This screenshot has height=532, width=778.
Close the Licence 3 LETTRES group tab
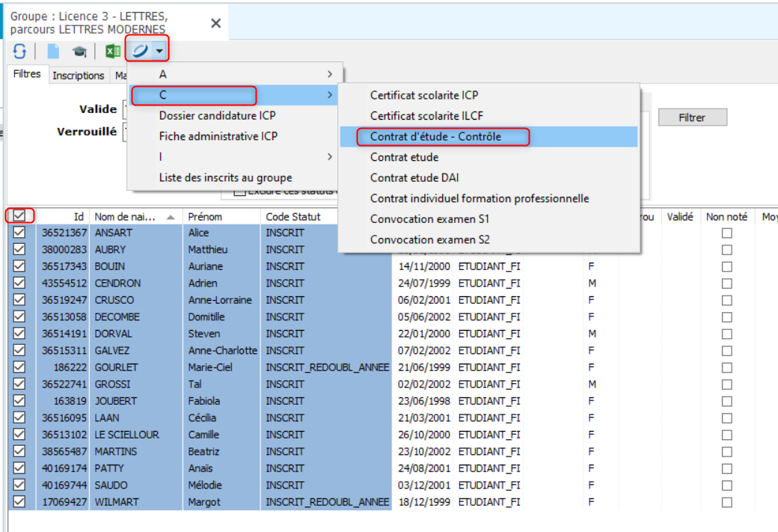click(x=215, y=23)
